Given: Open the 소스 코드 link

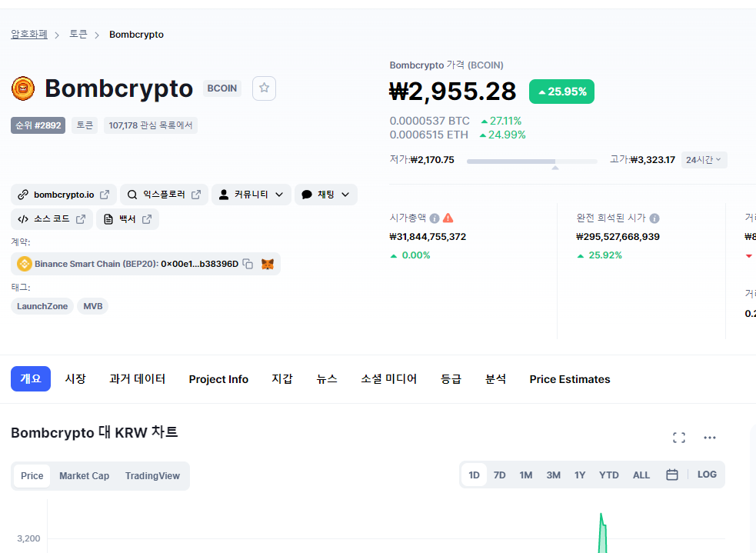Looking at the screenshot, I should (x=52, y=219).
